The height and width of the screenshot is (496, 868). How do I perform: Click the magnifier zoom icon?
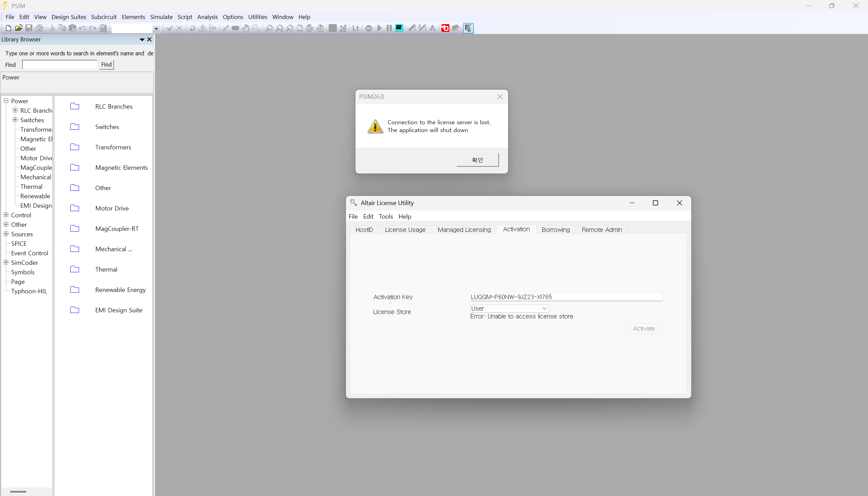point(269,28)
